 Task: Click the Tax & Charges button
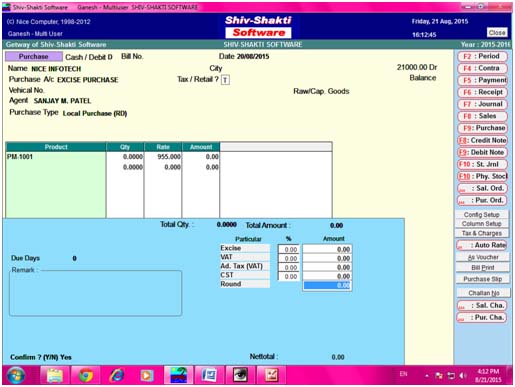click(482, 233)
